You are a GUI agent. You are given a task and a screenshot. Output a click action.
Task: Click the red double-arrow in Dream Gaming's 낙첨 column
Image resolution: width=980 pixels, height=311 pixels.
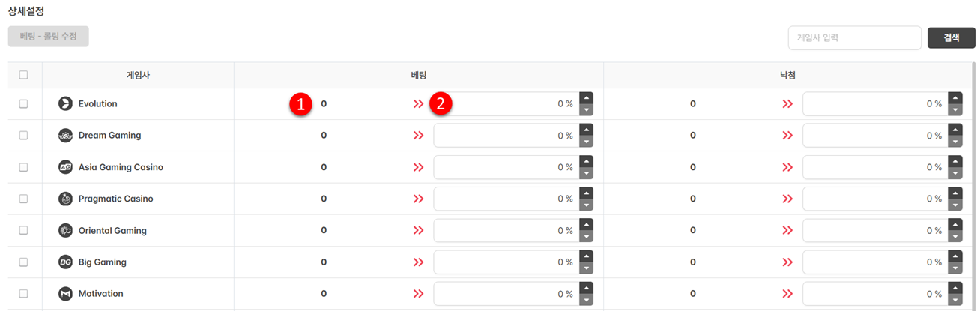(787, 136)
